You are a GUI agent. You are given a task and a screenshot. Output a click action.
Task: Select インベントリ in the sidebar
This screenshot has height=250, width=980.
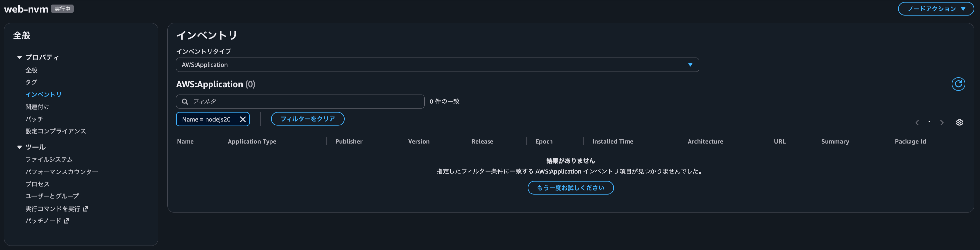[x=43, y=94]
